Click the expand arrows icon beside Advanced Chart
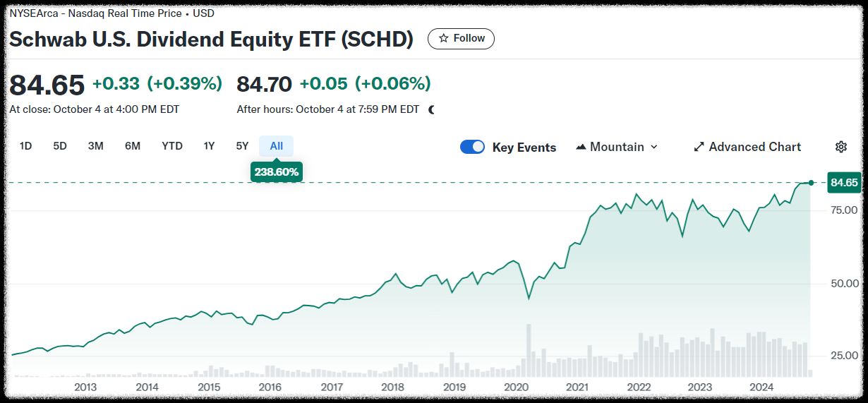Viewport: 868px width, 403px height. click(x=699, y=147)
